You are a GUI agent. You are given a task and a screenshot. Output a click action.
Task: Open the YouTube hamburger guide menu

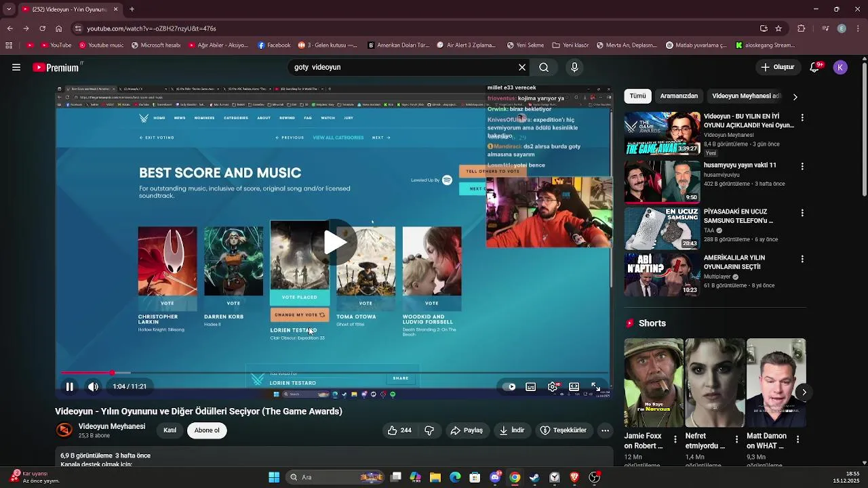(x=16, y=67)
